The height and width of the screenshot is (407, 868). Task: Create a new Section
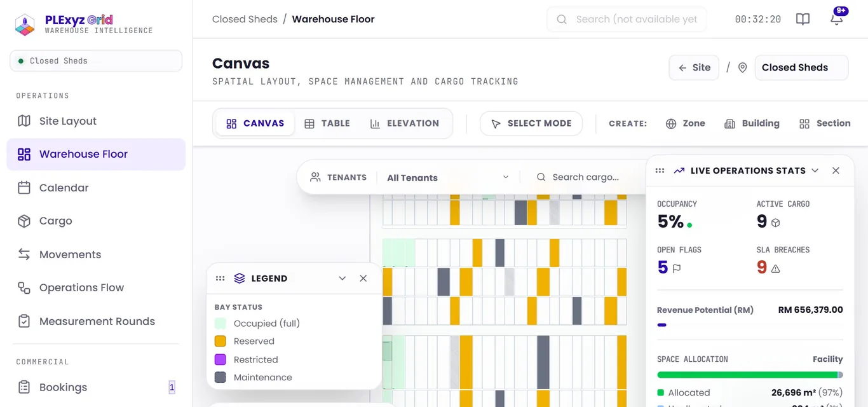click(x=825, y=123)
